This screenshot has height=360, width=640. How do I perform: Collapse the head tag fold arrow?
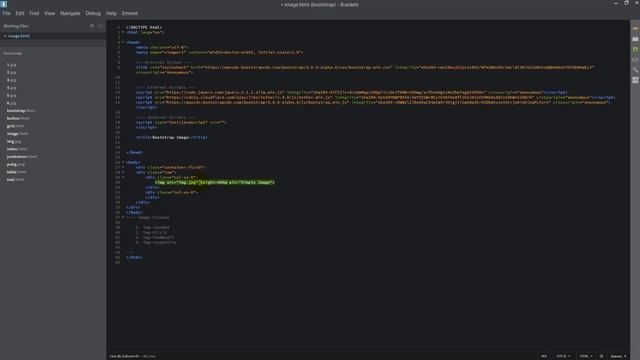click(x=123, y=42)
